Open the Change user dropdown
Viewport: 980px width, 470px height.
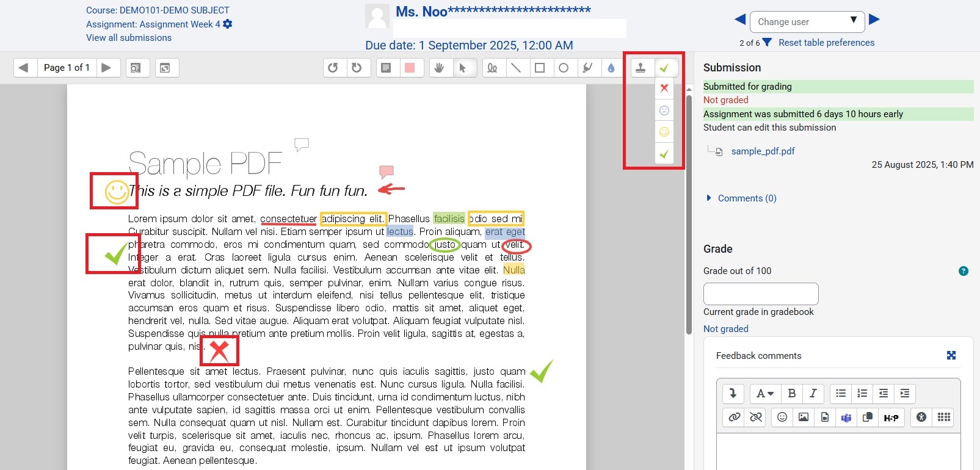807,22
